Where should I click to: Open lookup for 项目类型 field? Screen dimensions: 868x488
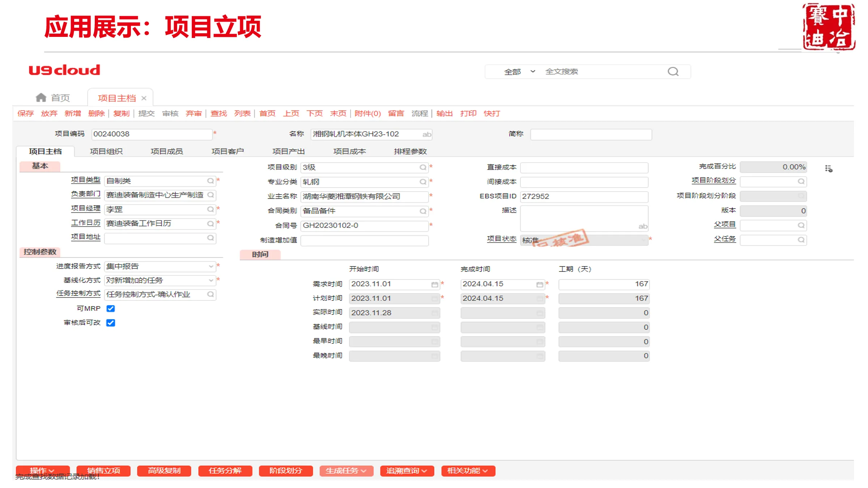pos(210,181)
